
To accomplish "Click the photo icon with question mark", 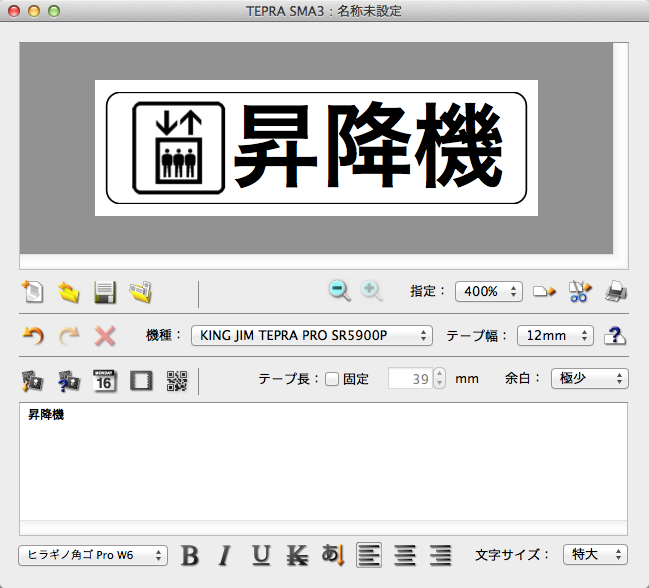I will tap(69, 381).
